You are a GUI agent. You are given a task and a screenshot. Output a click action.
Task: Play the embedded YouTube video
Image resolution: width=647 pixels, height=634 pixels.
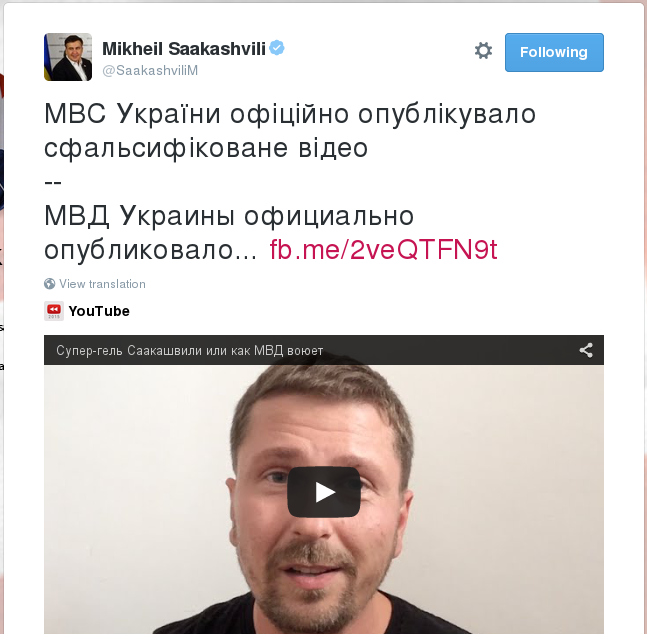tap(324, 492)
